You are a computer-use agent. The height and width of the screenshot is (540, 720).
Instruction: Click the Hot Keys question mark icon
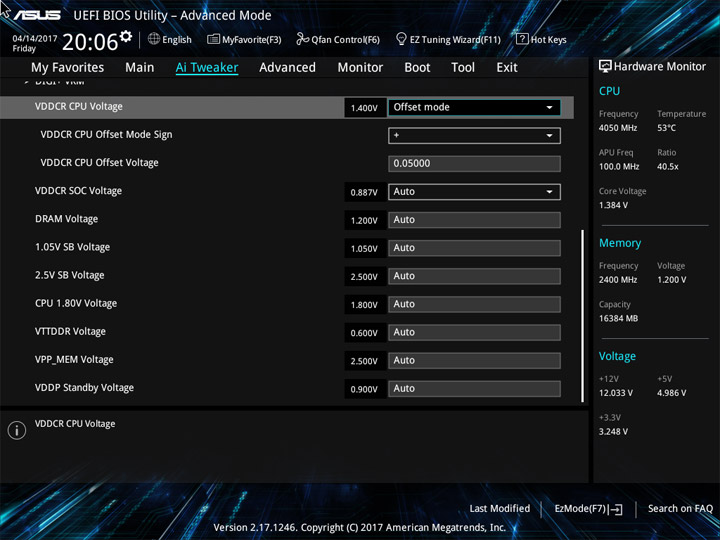(522, 39)
